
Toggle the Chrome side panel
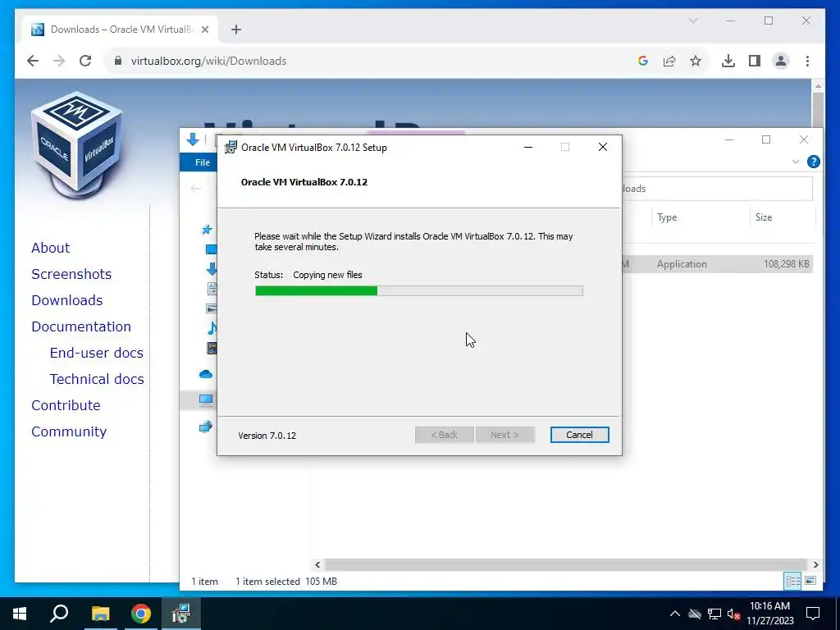pos(755,61)
